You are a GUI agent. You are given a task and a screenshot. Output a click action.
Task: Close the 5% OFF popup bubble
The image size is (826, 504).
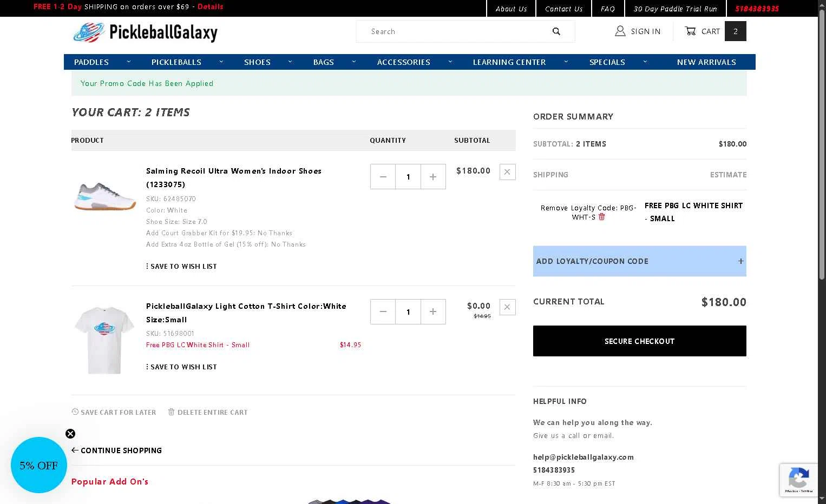(70, 434)
